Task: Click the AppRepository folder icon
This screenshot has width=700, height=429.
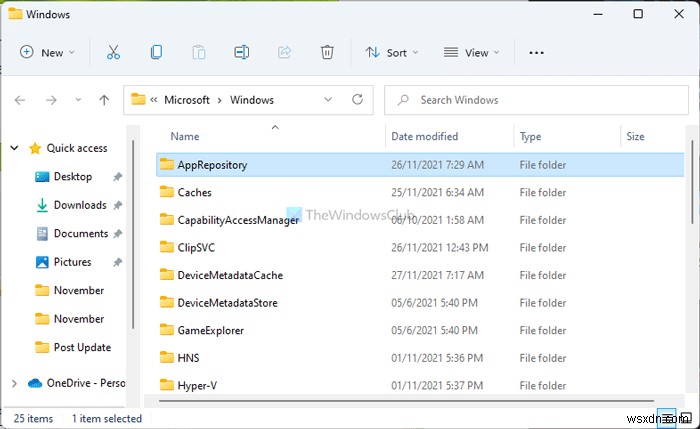Action: 167,164
